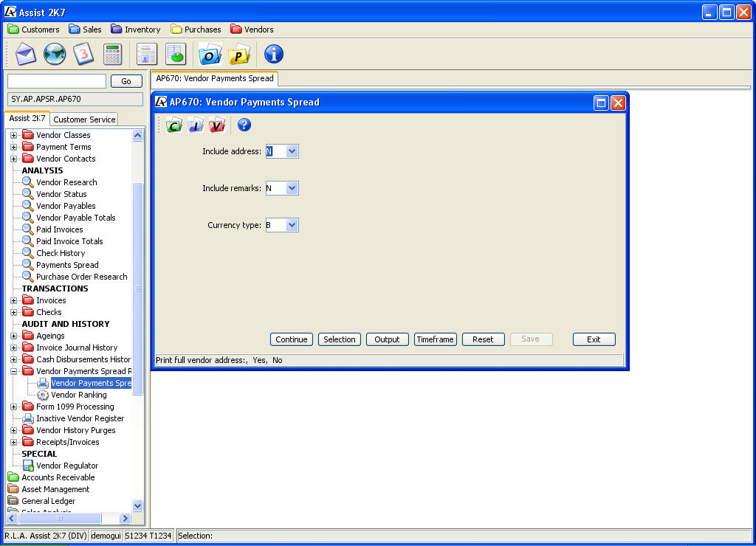Select the AP670: Vendor Payments Spread tab

(x=215, y=78)
